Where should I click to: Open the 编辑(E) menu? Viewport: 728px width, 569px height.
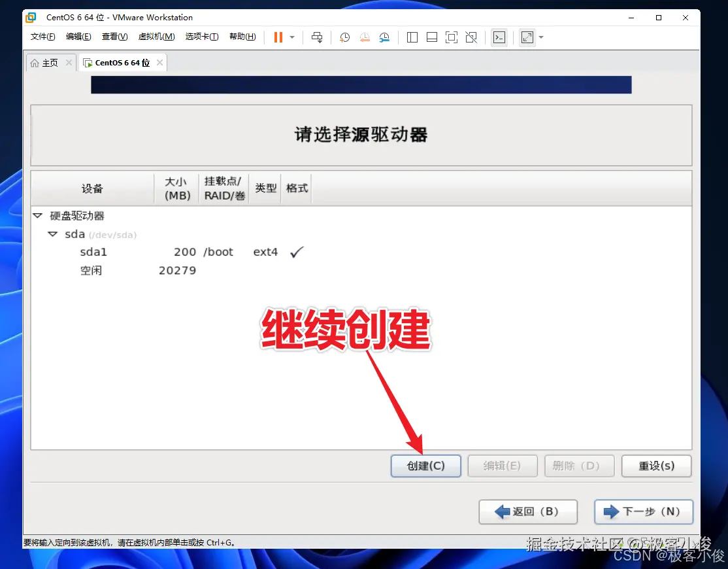click(x=78, y=37)
